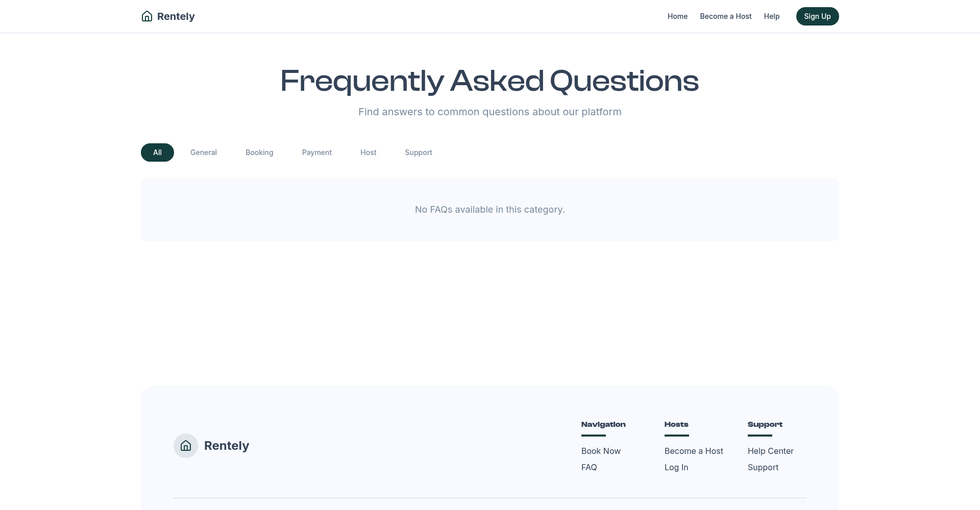Open the Rentely header logo text

tap(176, 16)
